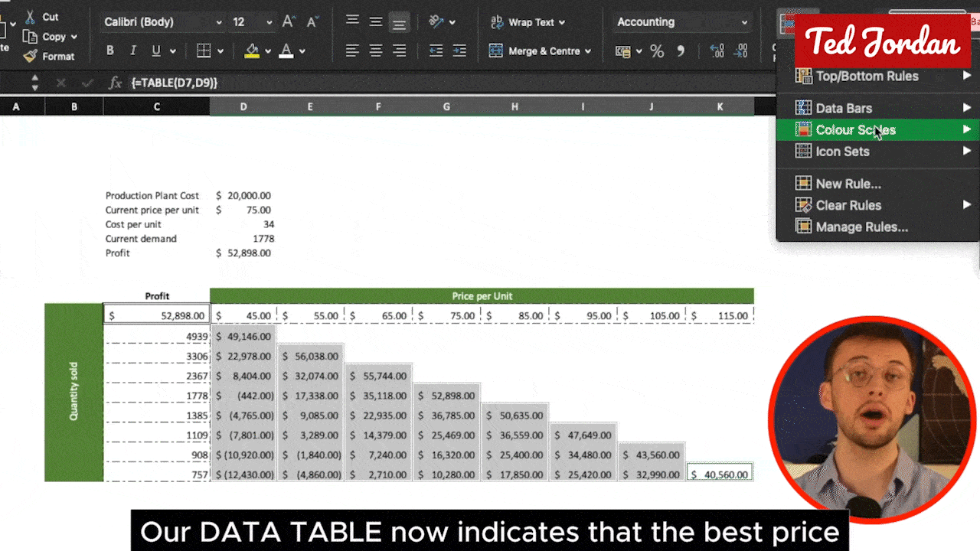Image resolution: width=980 pixels, height=551 pixels.
Task: Choose Manage Rules from the menu
Action: tap(861, 227)
